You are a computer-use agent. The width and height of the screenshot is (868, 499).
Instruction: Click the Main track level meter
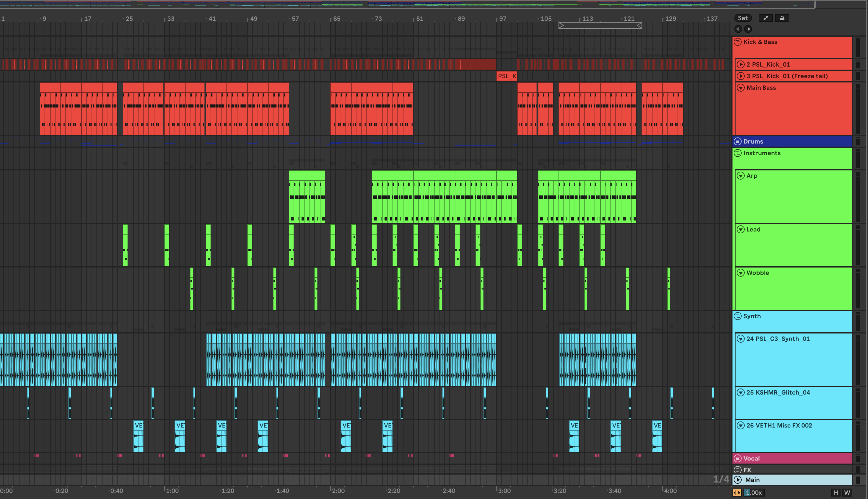pos(858,479)
